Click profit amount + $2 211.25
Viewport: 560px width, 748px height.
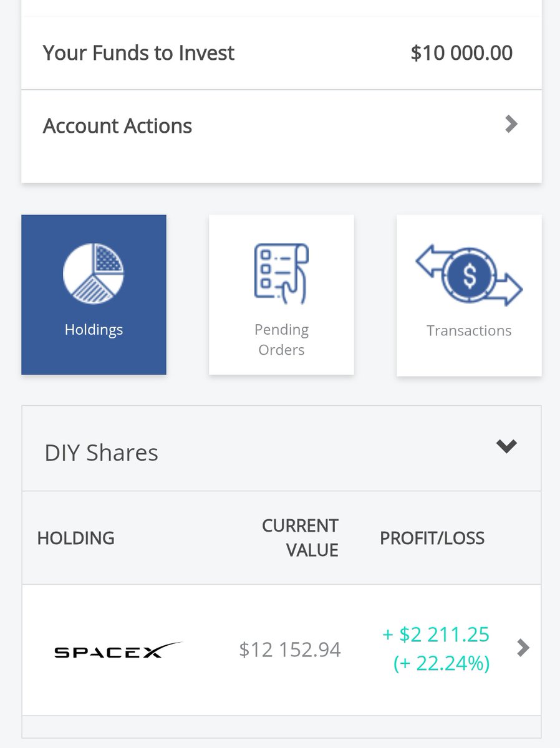[436, 635]
